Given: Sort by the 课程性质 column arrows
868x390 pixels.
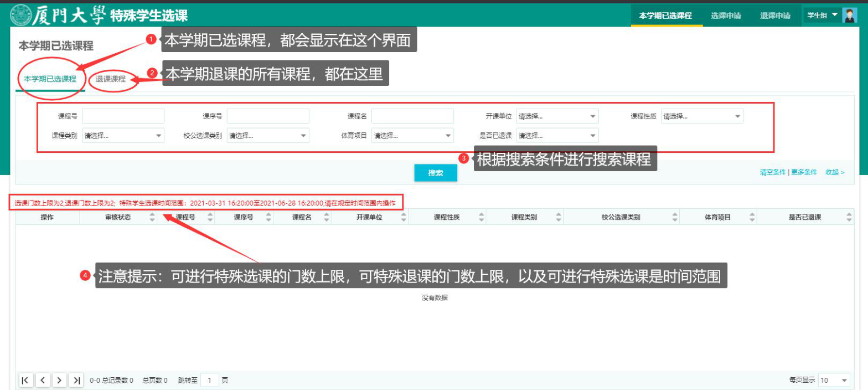Looking at the screenshot, I should [481, 218].
